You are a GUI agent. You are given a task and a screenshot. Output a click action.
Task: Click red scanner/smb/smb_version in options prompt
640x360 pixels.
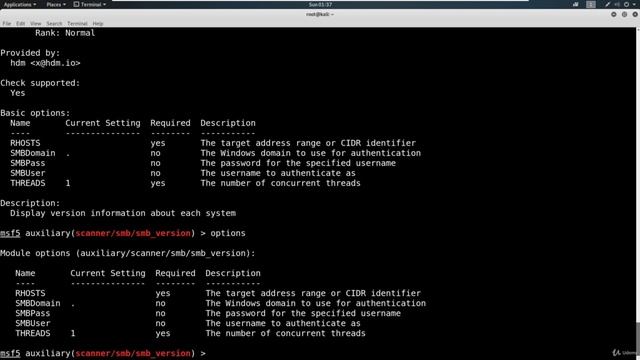pyautogui.click(x=133, y=233)
